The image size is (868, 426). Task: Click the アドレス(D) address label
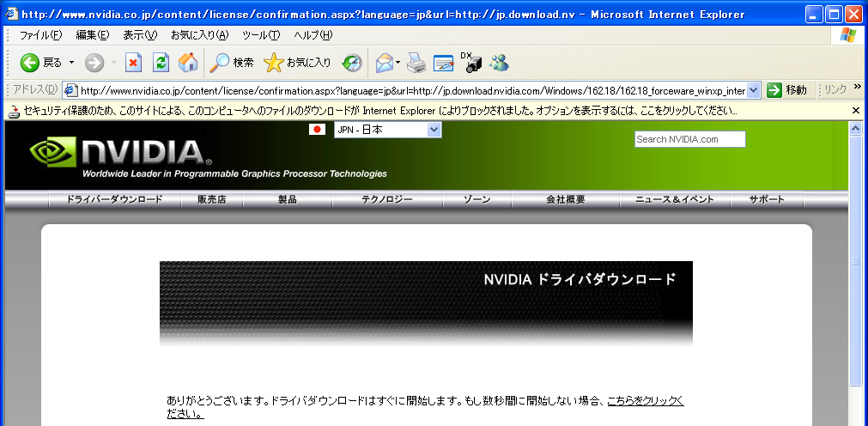(35, 89)
